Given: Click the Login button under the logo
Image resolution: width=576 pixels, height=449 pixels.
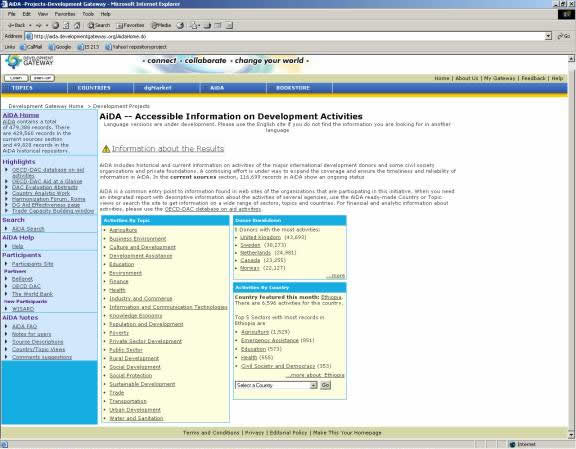Looking at the screenshot, I should (16, 78).
